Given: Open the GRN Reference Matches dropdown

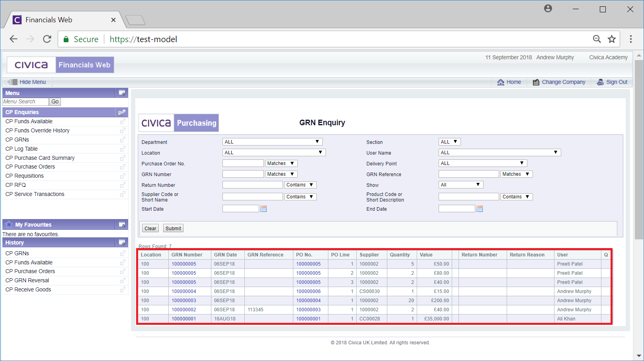Looking at the screenshot, I should tap(516, 174).
